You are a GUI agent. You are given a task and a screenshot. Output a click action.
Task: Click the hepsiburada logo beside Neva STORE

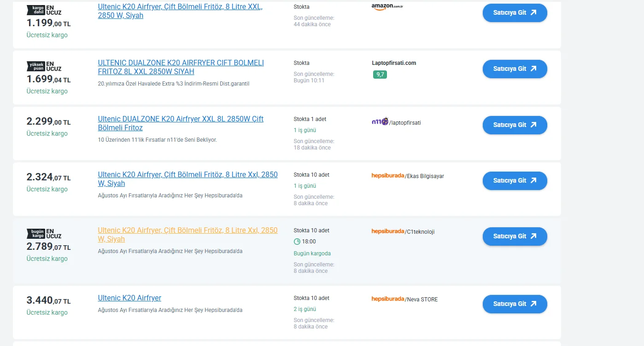tap(388, 299)
